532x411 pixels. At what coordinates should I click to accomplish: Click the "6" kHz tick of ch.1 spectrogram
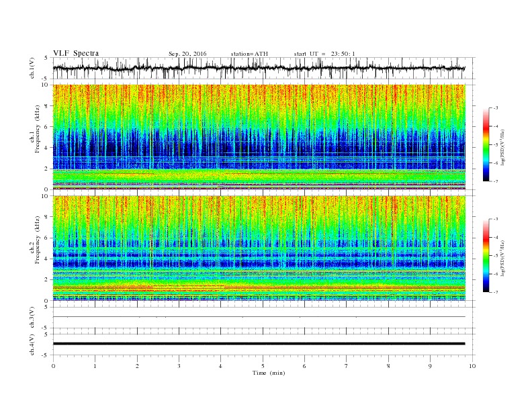click(47, 127)
